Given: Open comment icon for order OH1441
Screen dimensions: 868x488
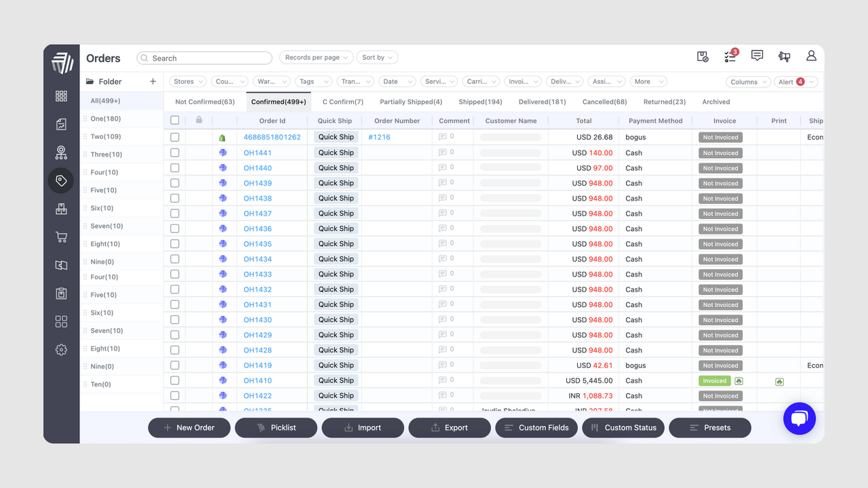Looking at the screenshot, I should click(443, 152).
